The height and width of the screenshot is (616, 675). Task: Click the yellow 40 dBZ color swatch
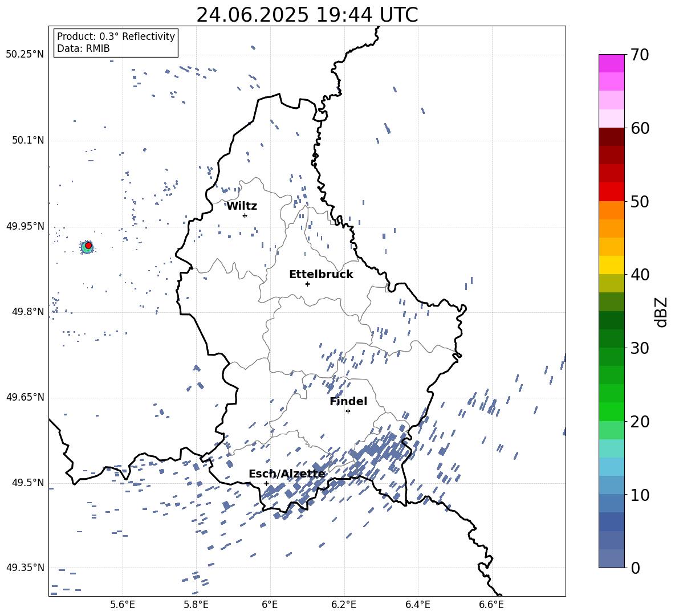click(612, 266)
